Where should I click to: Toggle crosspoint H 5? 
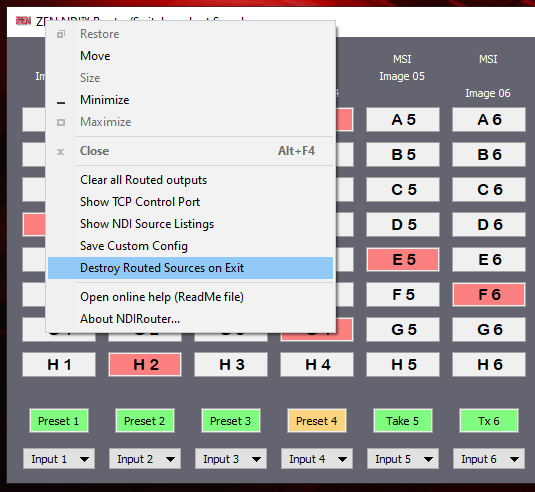(x=403, y=365)
